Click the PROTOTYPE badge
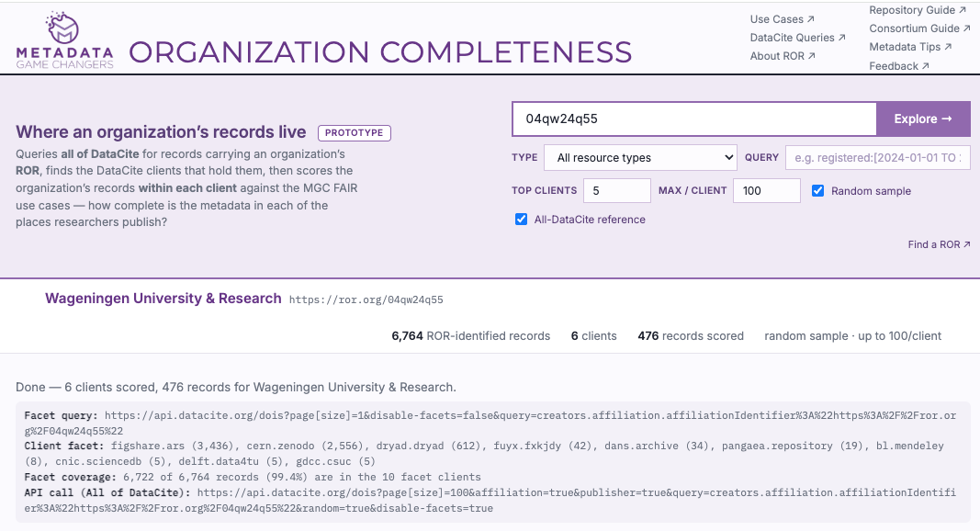This screenshot has width=980, height=531. click(355, 132)
